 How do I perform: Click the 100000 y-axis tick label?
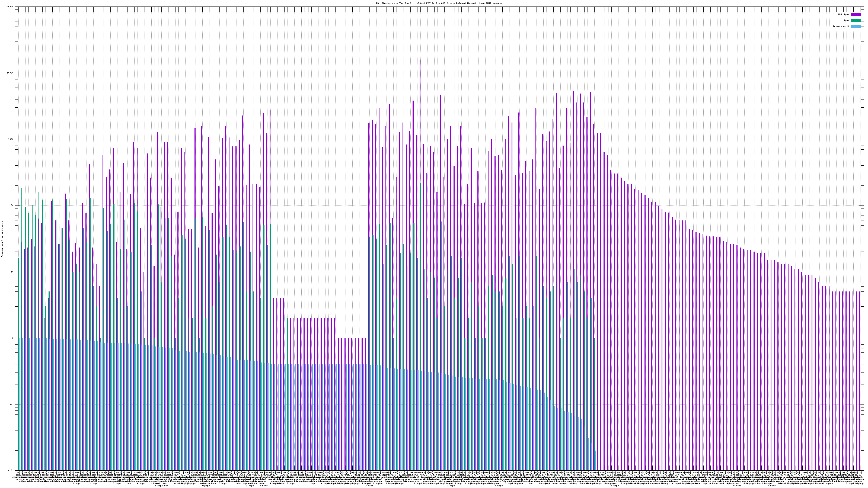click(10, 7)
